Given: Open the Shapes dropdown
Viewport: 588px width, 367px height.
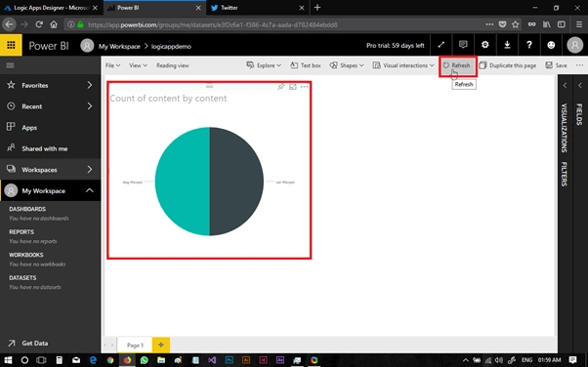Looking at the screenshot, I should (347, 65).
